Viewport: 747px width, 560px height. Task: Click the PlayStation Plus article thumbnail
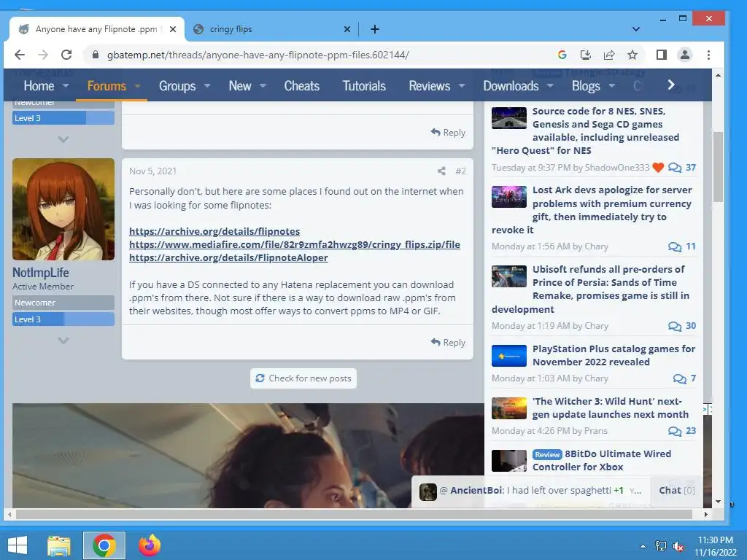pos(508,356)
